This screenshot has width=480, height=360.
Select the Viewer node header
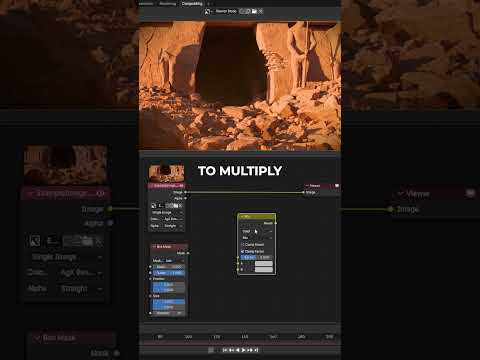[322, 186]
